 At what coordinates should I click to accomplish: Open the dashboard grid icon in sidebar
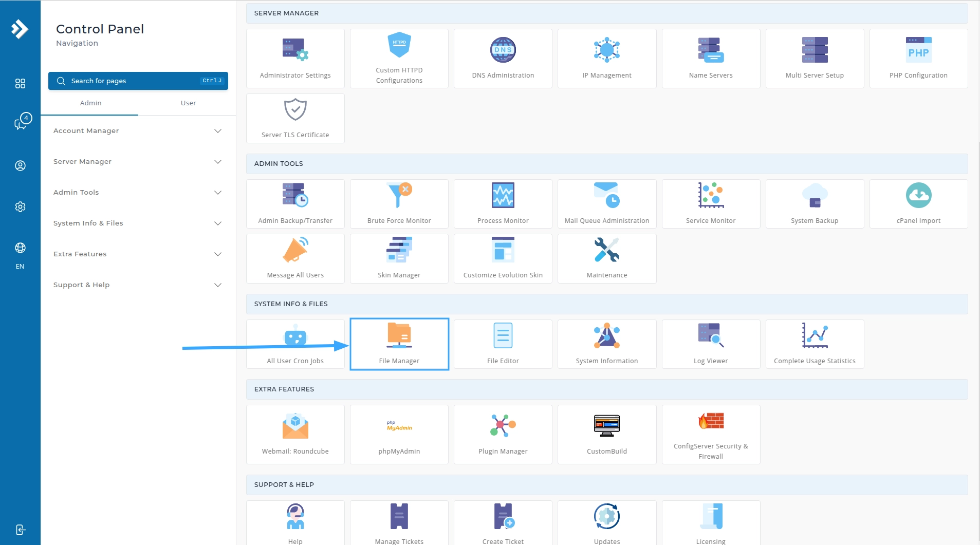click(20, 83)
